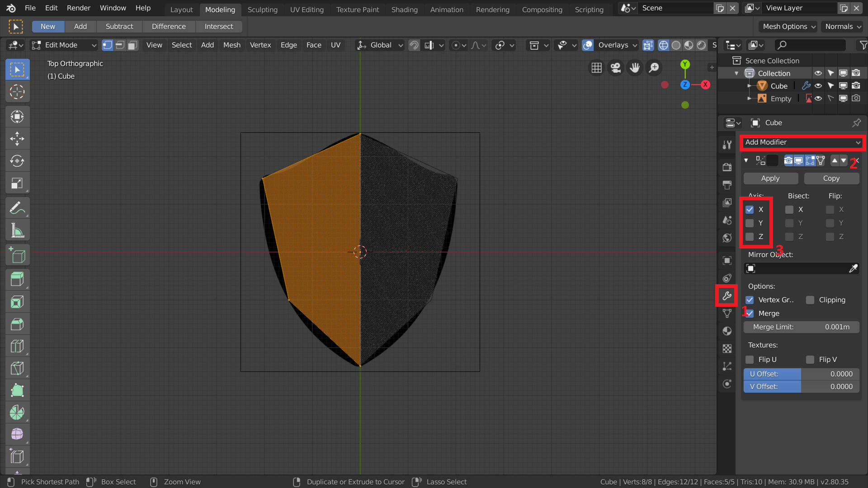The image size is (868, 488).
Task: Hide the Empty object in outliner
Action: (x=818, y=99)
